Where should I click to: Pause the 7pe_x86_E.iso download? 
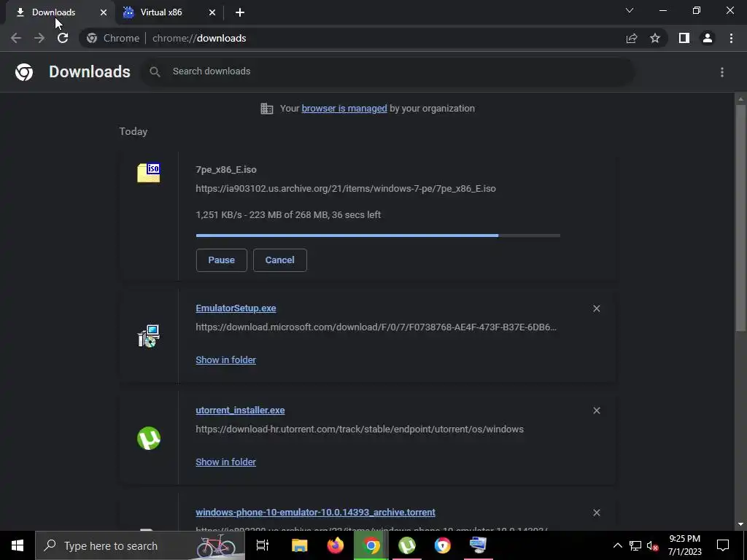[x=222, y=260]
